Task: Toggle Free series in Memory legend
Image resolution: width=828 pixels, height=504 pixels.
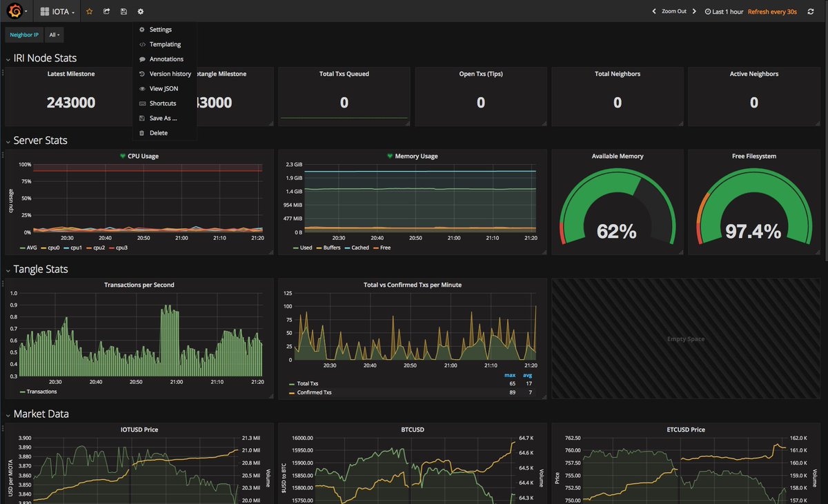Action: tap(382, 248)
